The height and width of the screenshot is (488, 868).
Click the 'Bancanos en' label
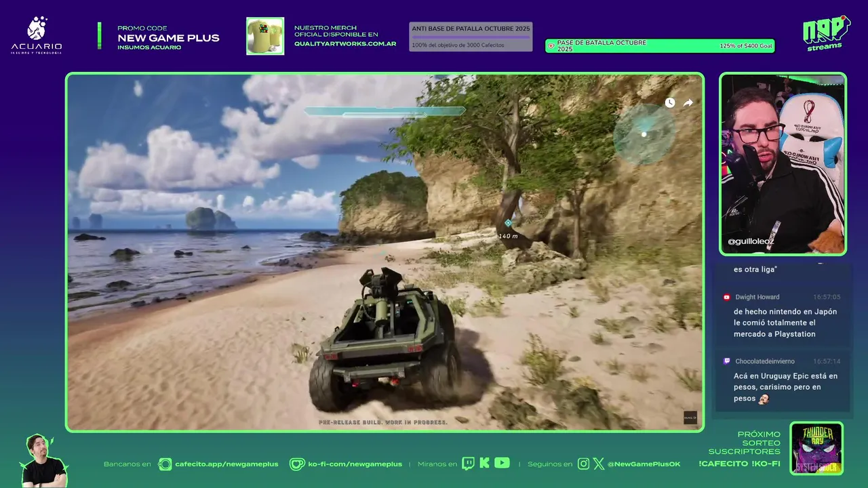[x=127, y=464]
